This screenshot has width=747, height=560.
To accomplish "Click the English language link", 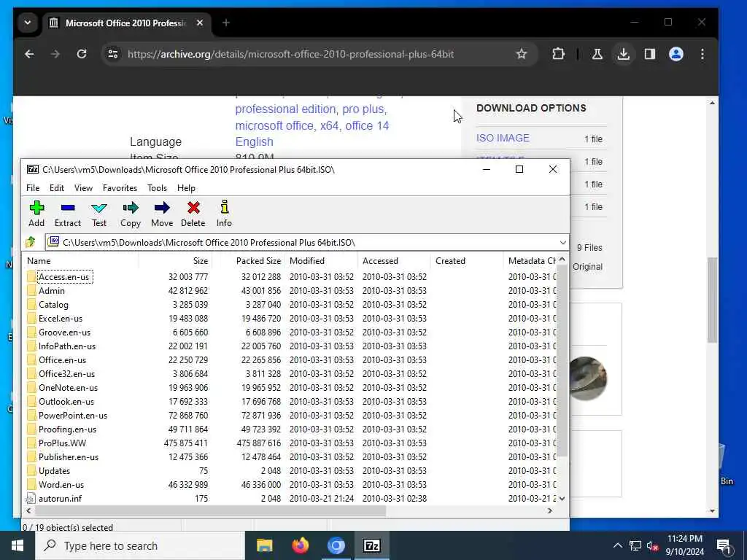I will tap(254, 142).
